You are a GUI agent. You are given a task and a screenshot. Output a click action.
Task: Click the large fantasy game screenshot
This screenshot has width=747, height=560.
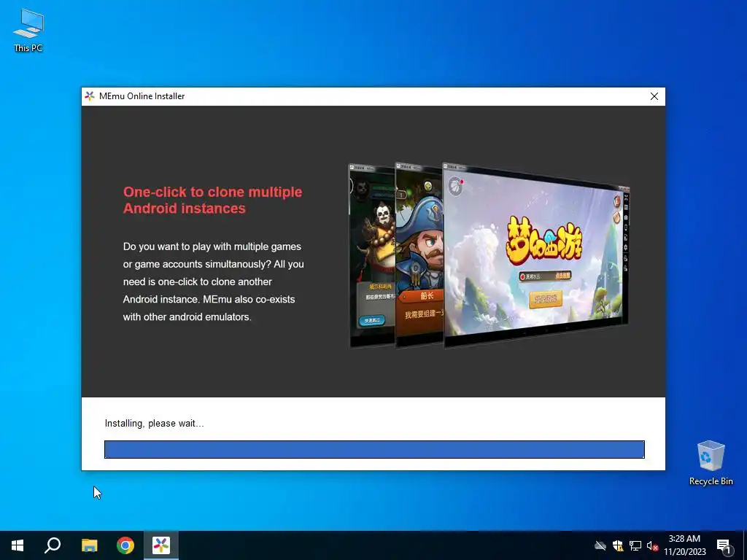click(536, 256)
